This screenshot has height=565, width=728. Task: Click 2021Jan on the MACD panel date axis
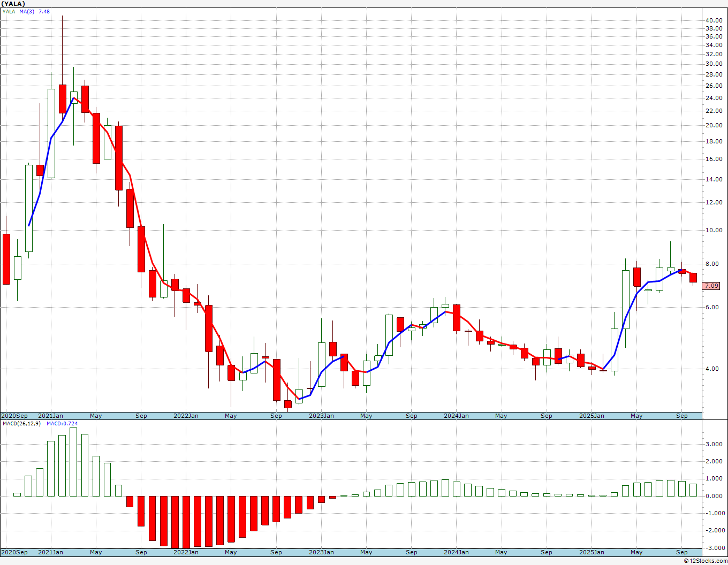pos(50,552)
